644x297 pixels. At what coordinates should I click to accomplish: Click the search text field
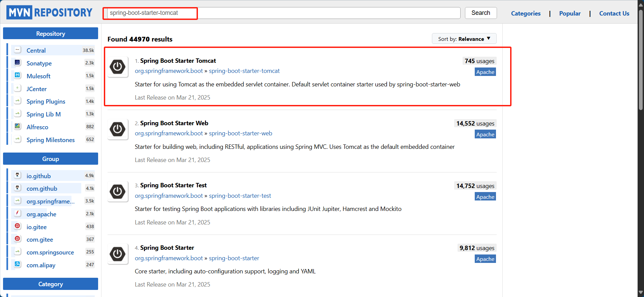pos(284,13)
